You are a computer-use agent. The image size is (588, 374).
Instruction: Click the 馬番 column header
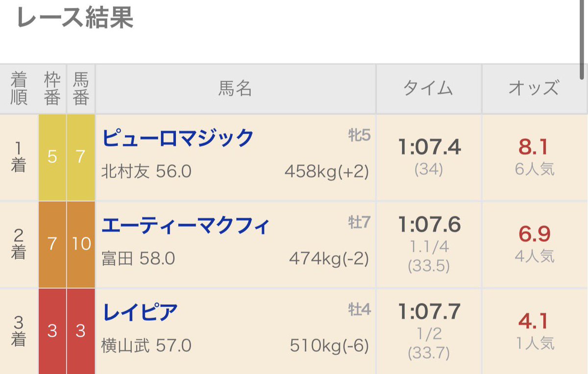tap(81, 89)
